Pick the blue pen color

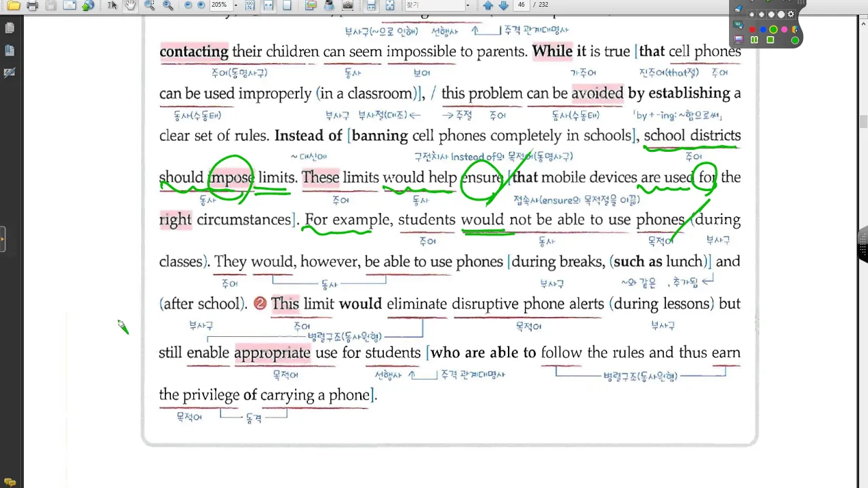click(x=763, y=29)
